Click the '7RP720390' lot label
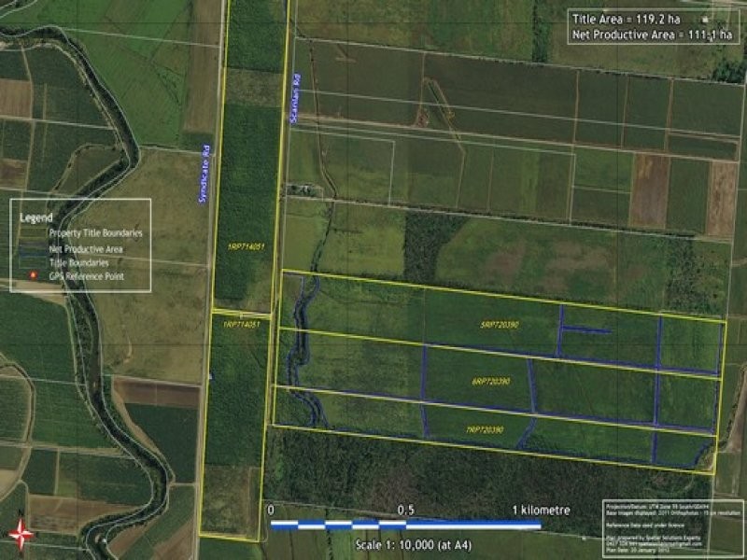The image size is (747, 560). 485,430
